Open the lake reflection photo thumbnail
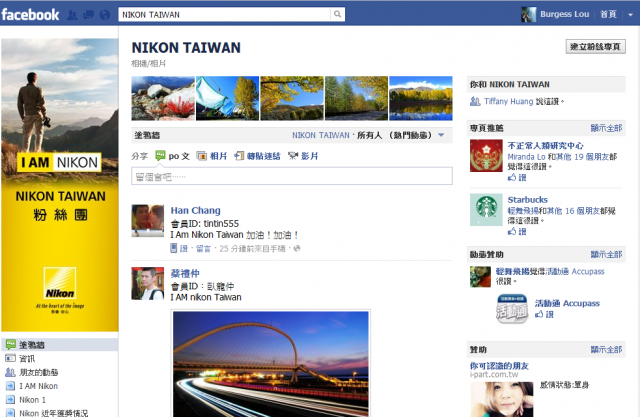This screenshot has width=640, height=417. tap(421, 98)
